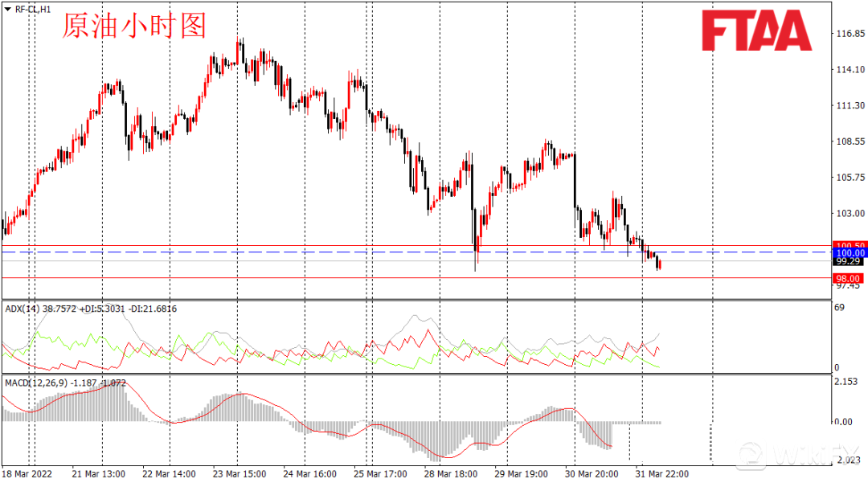Select the red 100.50 price tag
Viewport: 868px width, 483px height.
850,245
